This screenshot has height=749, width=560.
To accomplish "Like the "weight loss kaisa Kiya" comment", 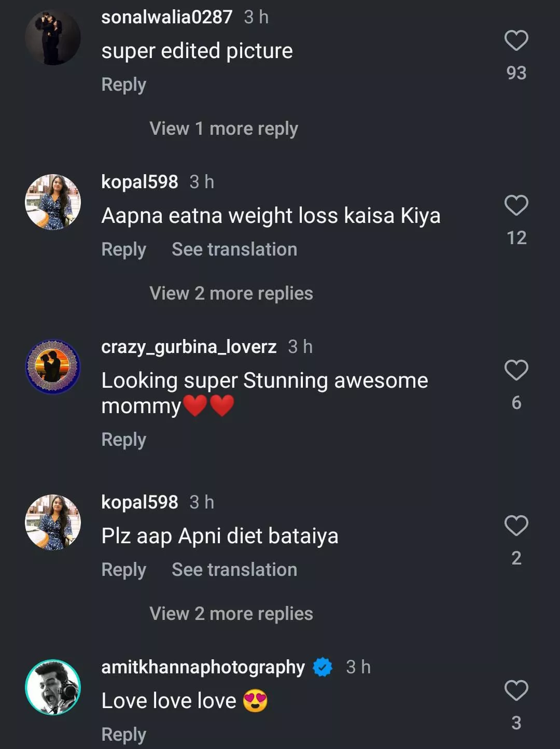I will point(516,206).
